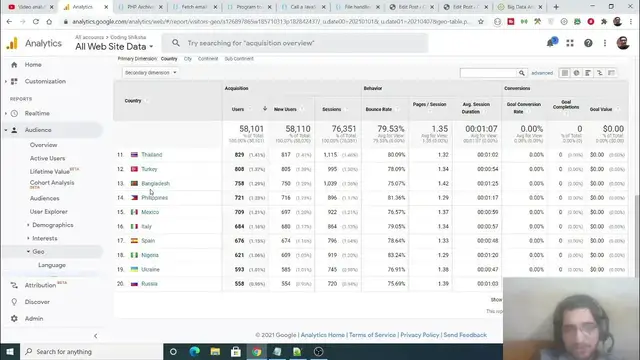Open a new browser tab with plus
This screenshot has width=640, height=360.
(x=556, y=7)
